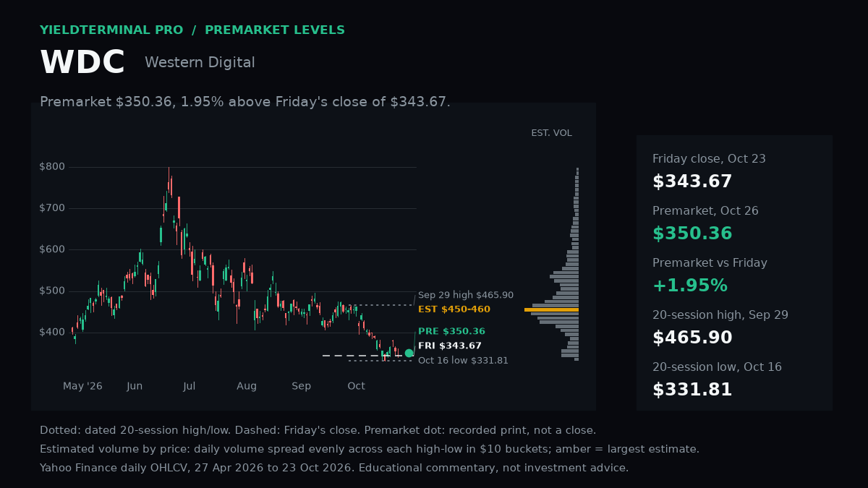Select the Oct month axis label
The height and width of the screenshot is (488, 868).
pyautogui.click(x=356, y=386)
